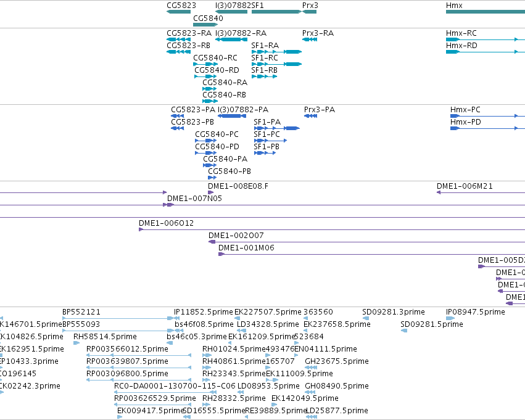Select the SF1-RC transcript label
The height and width of the screenshot is (420, 525).
(265, 58)
